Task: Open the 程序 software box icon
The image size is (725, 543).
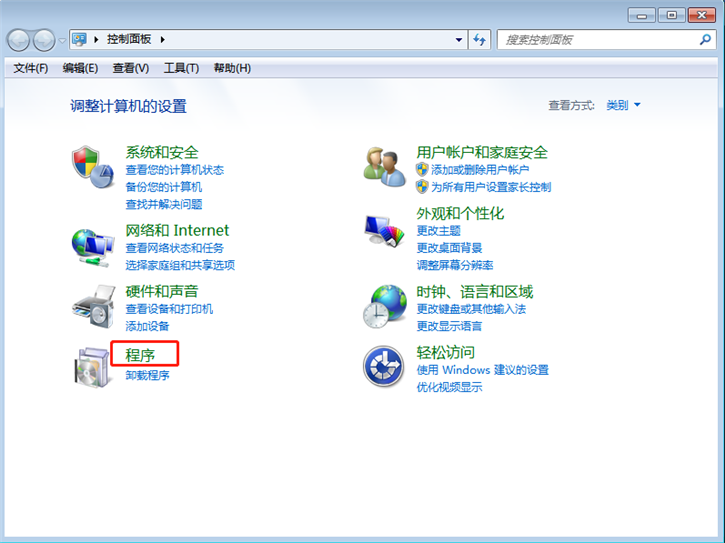Action: click(93, 368)
